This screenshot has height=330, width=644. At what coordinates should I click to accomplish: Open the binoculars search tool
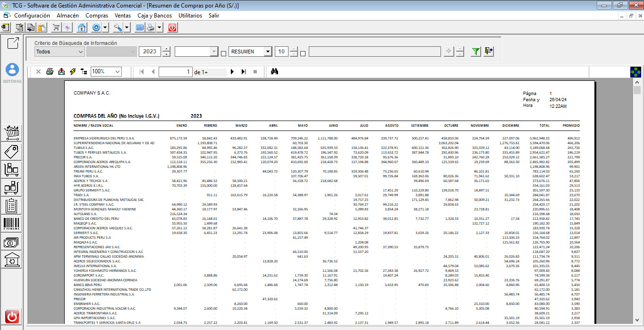(275, 72)
